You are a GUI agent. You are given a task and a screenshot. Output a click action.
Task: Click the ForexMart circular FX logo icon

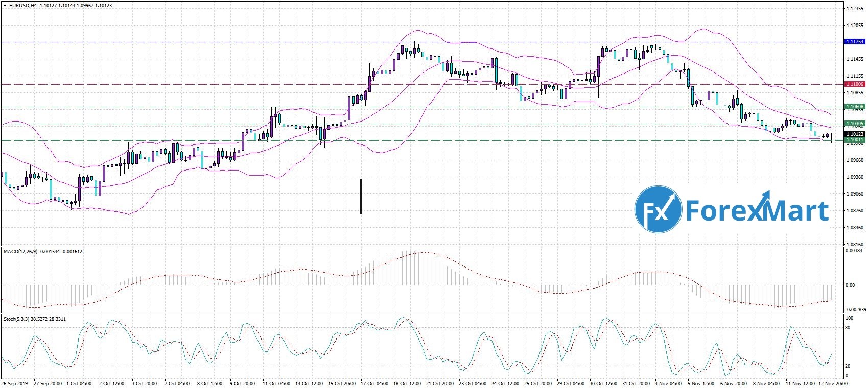[658, 210]
